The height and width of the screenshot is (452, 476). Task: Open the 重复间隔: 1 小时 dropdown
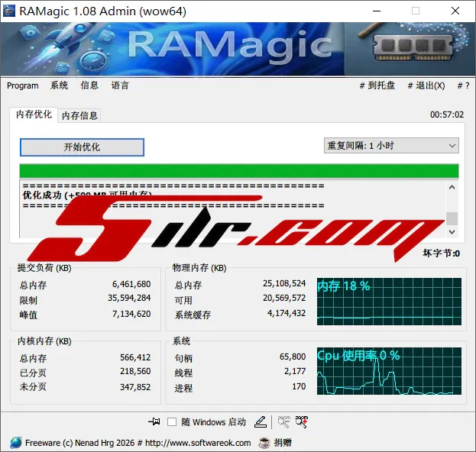tap(391, 146)
